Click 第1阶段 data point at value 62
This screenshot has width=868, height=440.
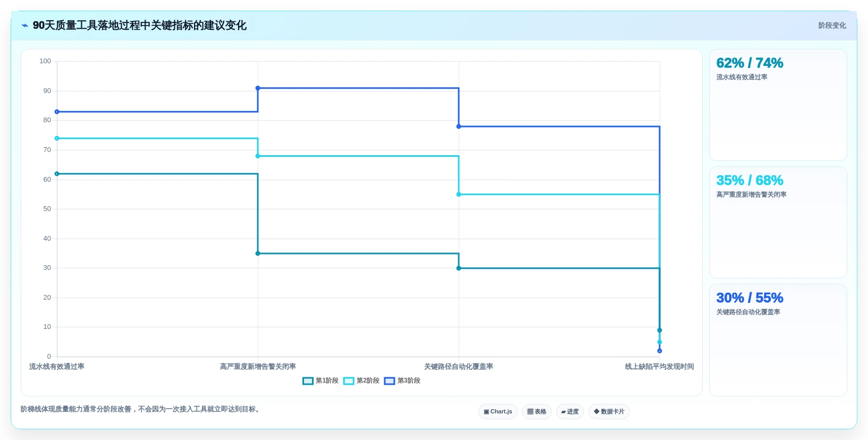[57, 174]
